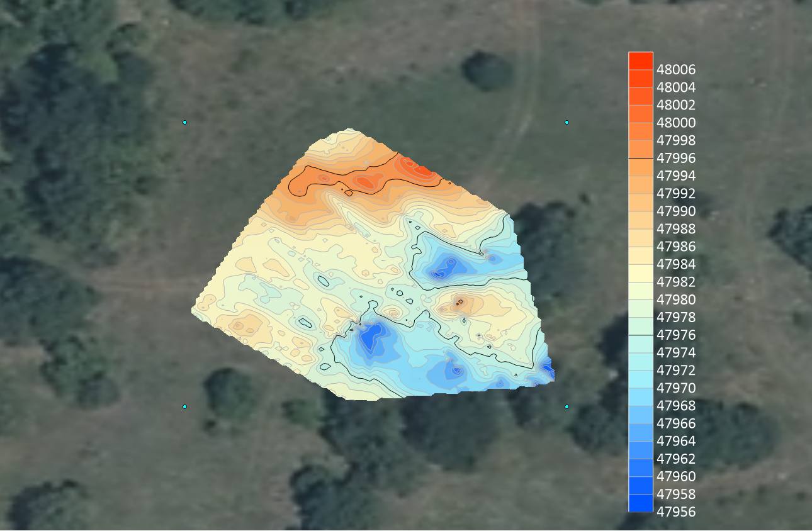Click the 48000 legend label
Image resolution: width=812 pixels, height=531 pixels.
click(675, 123)
